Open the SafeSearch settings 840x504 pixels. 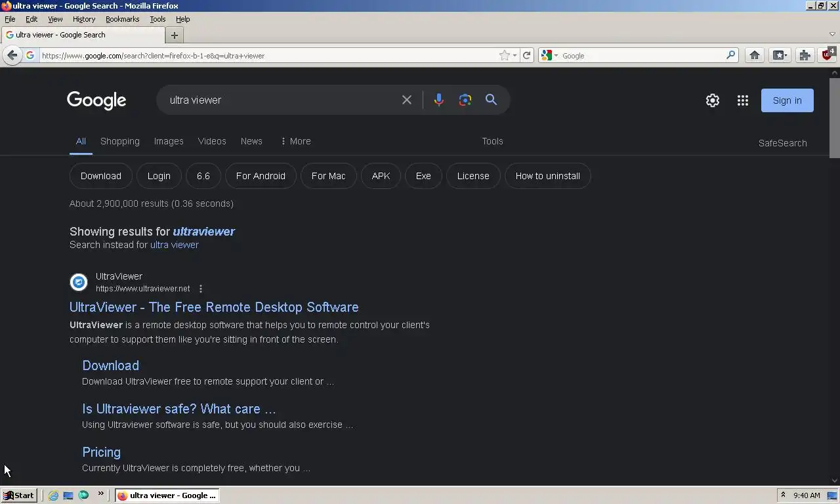coord(782,143)
